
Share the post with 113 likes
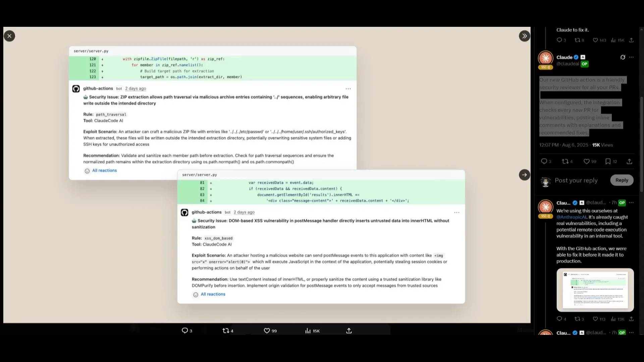631,319
